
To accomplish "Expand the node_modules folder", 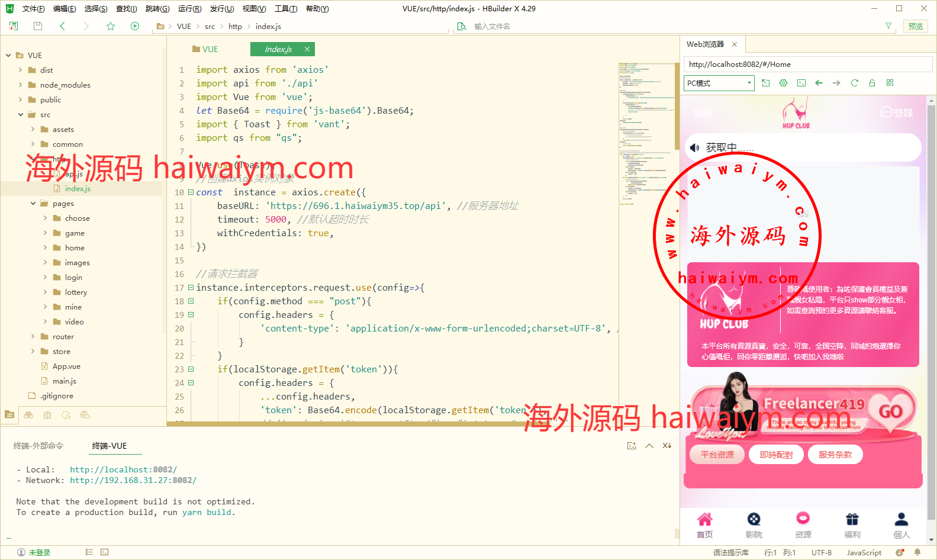I will pos(21,85).
